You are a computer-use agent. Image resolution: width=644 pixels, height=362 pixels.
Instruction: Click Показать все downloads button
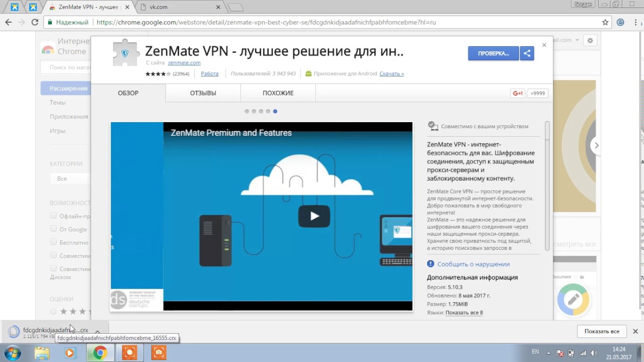602,331
